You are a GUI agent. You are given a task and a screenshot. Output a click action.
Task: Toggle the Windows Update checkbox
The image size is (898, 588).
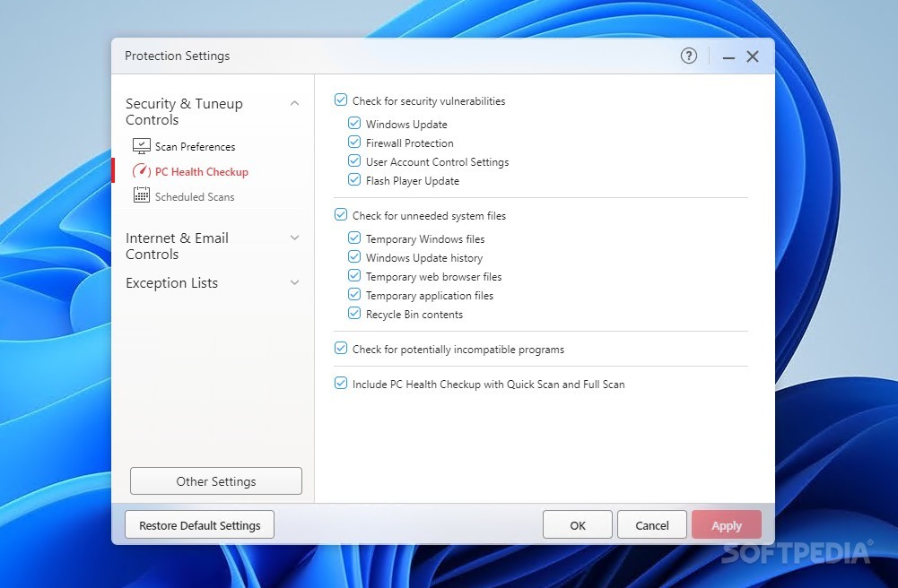pyautogui.click(x=354, y=123)
